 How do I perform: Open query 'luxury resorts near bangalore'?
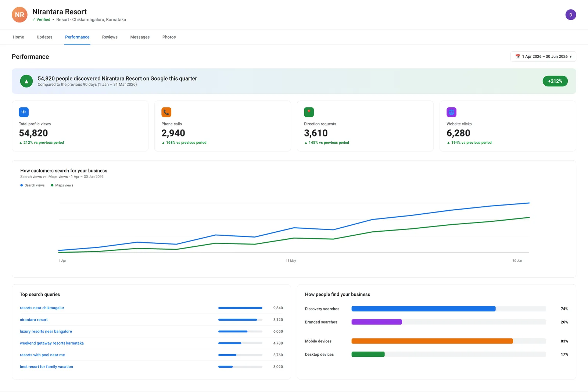click(46, 331)
